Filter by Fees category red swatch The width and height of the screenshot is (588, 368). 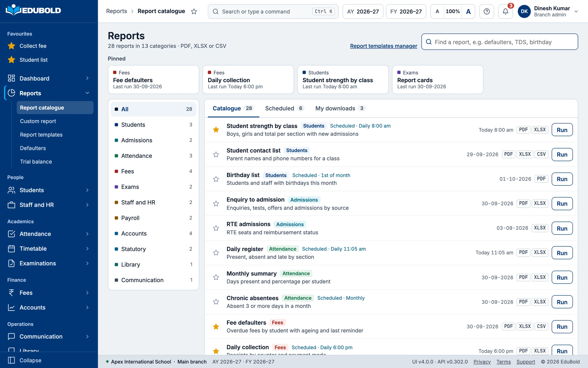(x=116, y=171)
